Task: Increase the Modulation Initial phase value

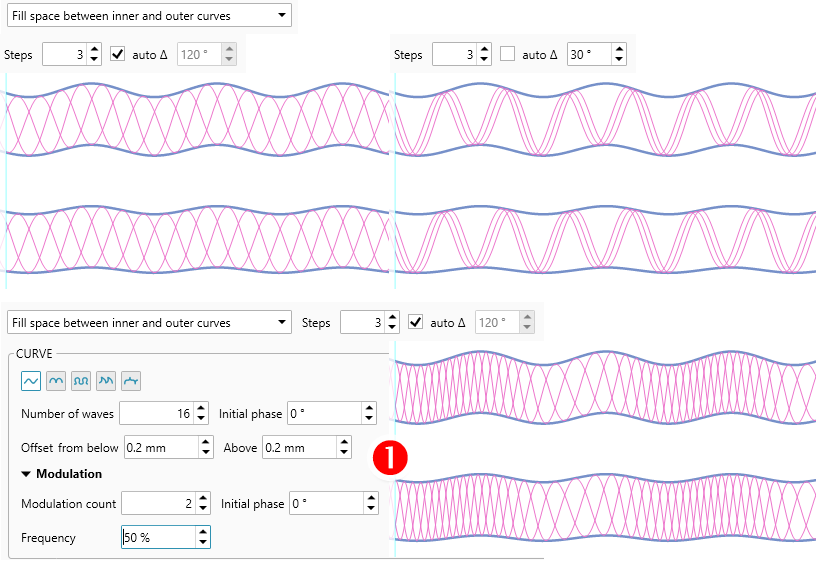Action: [371, 499]
